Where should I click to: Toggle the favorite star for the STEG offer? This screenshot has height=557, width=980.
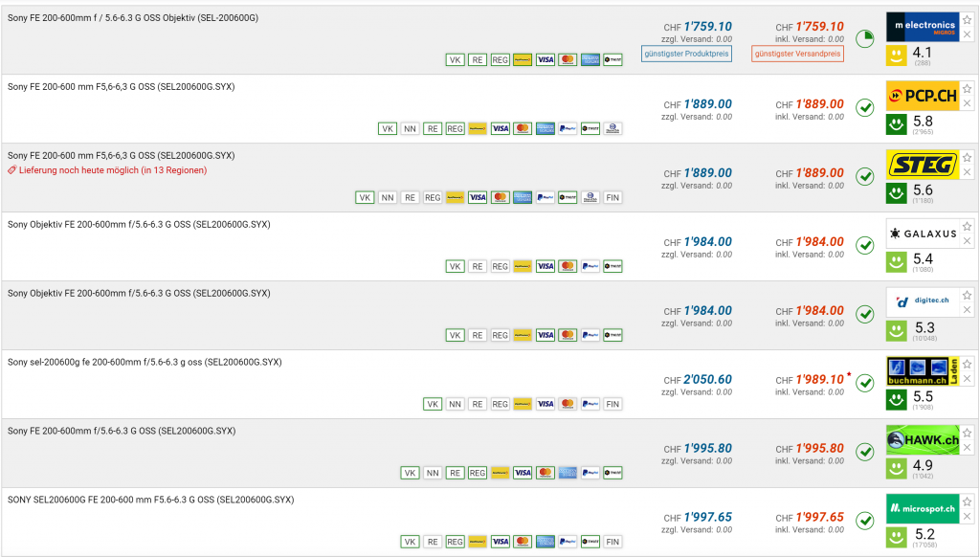pyautogui.click(x=967, y=157)
